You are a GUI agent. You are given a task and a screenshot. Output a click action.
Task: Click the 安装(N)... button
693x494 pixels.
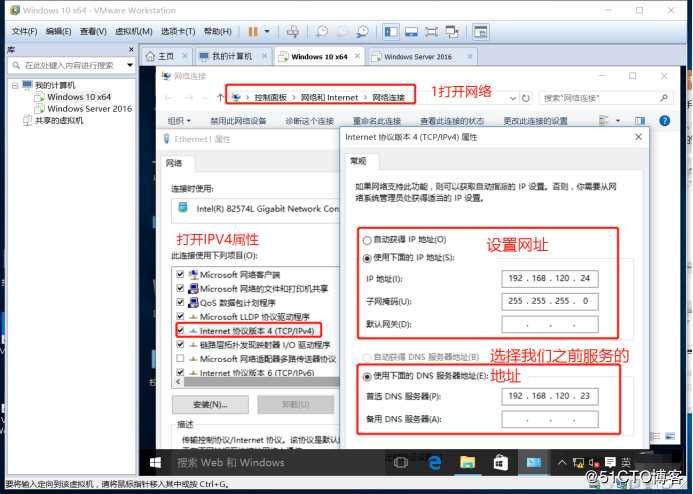[210, 404]
